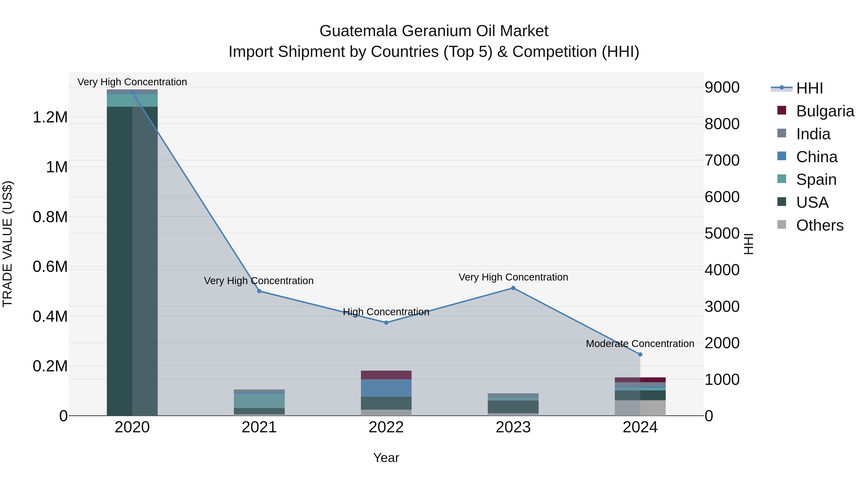
Task: Click the 0.8M left axis label
Action: coord(50,217)
